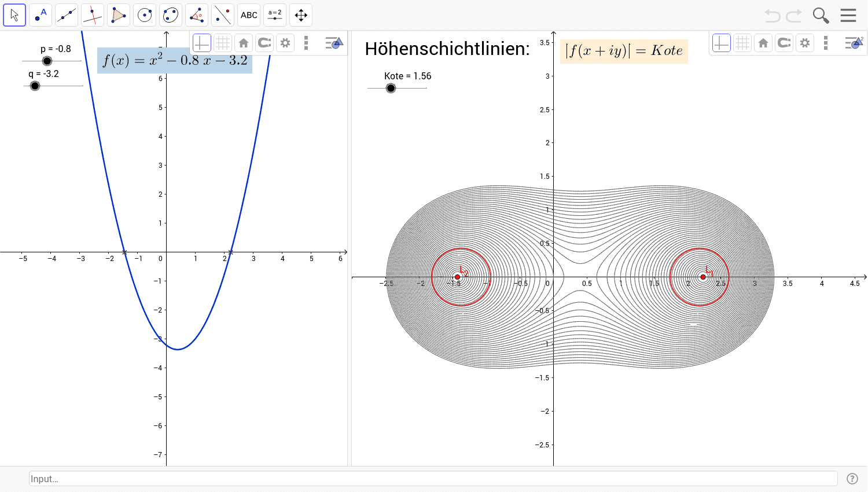The image size is (868, 492).
Task: Toggle axes in the right graphics view
Action: (722, 43)
